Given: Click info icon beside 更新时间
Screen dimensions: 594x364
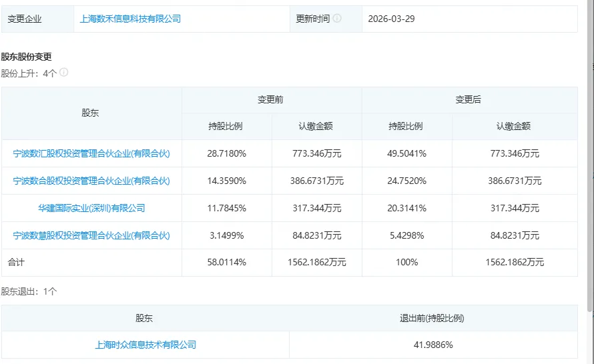Looking at the screenshot, I should (337, 18).
